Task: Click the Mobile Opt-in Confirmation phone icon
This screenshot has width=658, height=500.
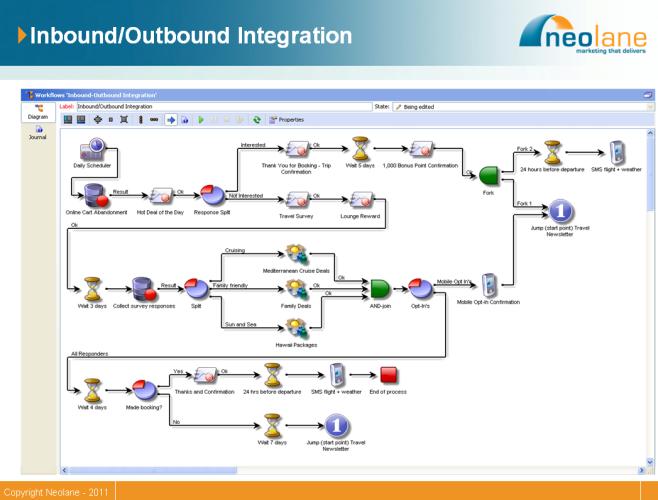Action: pyautogui.click(x=488, y=285)
